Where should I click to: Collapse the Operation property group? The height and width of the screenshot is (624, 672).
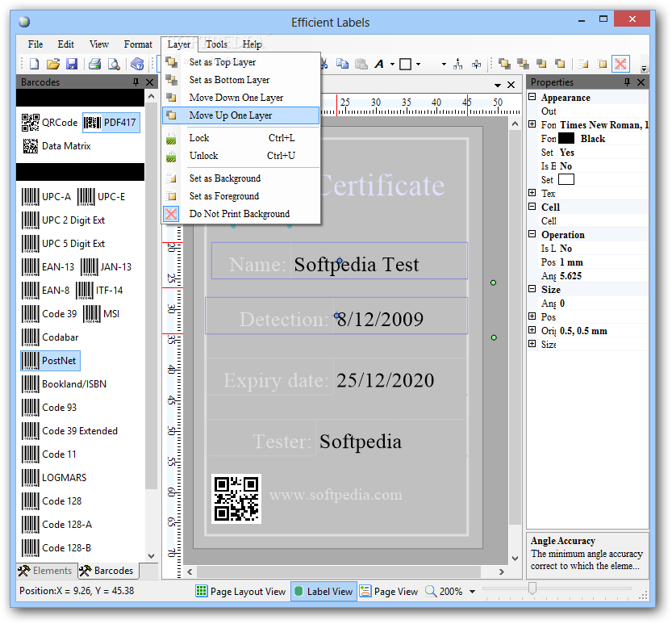pyautogui.click(x=532, y=234)
